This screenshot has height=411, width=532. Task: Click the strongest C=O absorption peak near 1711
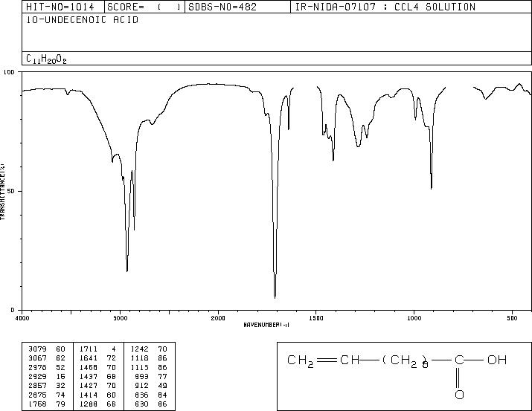coord(275,297)
